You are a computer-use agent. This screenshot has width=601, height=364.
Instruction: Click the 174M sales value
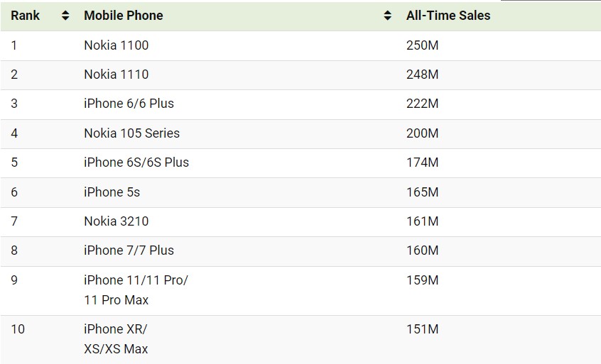point(422,162)
